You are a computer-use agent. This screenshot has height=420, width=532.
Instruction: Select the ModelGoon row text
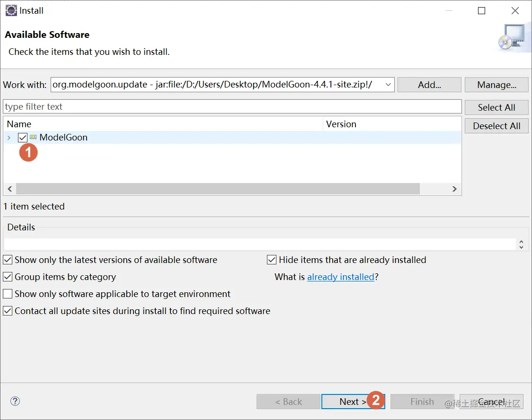(x=63, y=137)
